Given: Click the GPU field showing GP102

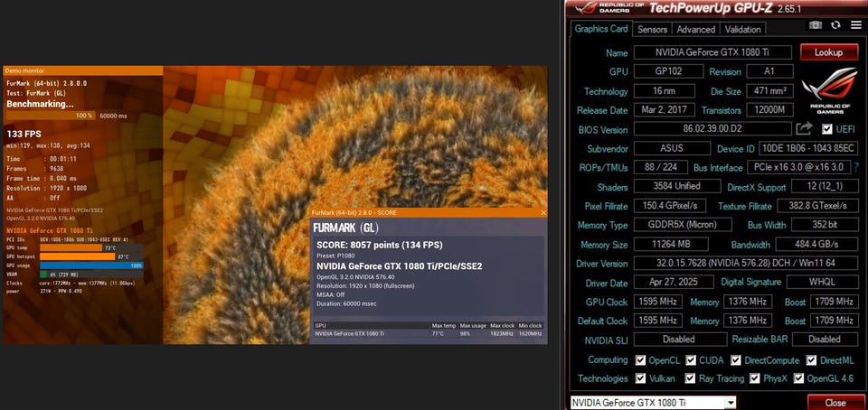Looking at the screenshot, I should pyautogui.click(x=669, y=71).
